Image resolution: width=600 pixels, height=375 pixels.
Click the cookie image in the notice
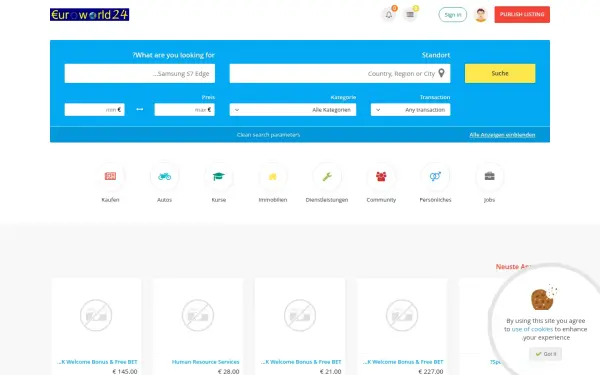click(544, 297)
